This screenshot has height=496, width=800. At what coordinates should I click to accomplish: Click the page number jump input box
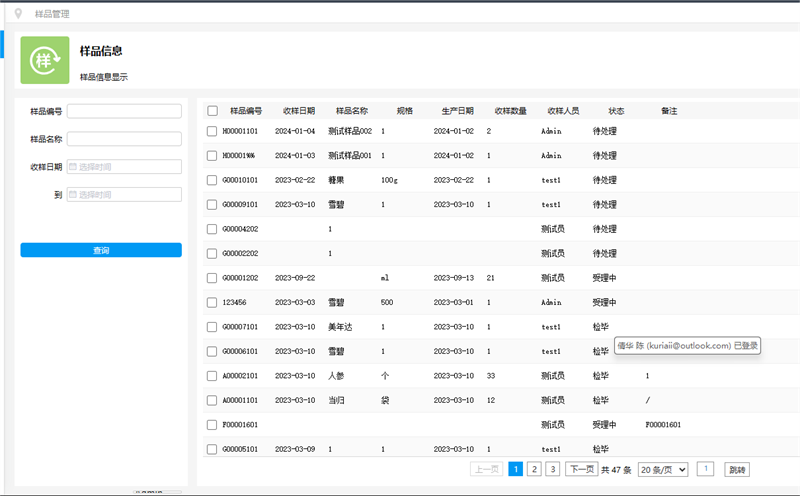coord(705,469)
